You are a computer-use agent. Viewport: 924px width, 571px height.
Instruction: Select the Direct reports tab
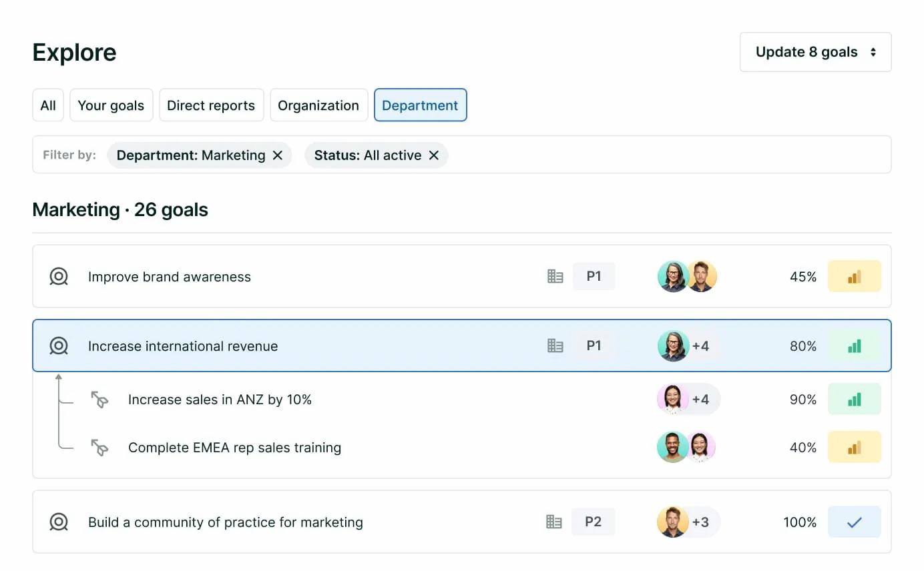click(x=211, y=105)
